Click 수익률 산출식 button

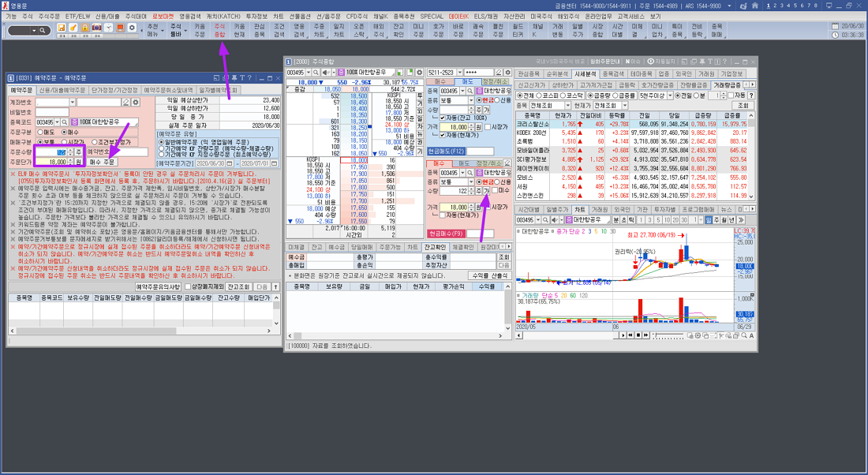[489, 275]
